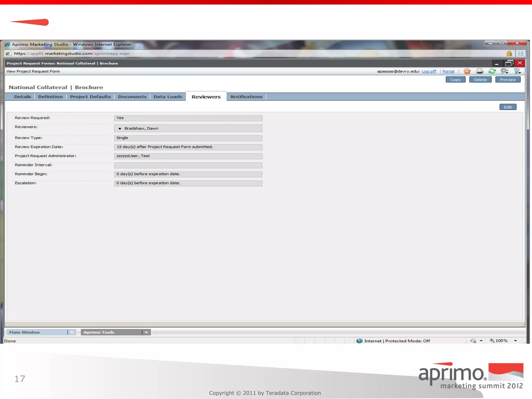This screenshot has height=399, width=532.
Task: Click the Log off link
Action: tap(429, 71)
